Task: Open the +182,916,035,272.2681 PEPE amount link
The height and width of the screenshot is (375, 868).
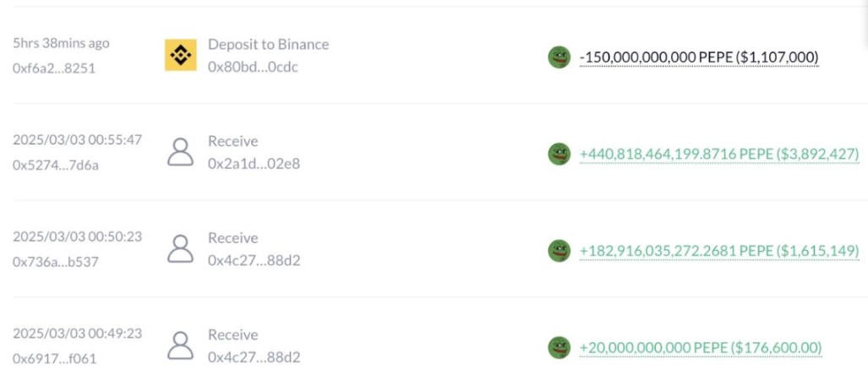Action: click(x=719, y=251)
